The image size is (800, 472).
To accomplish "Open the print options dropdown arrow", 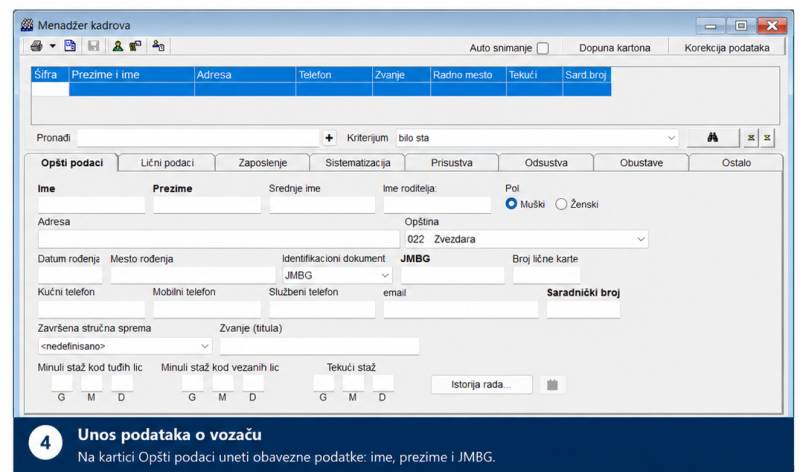I will click(52, 46).
